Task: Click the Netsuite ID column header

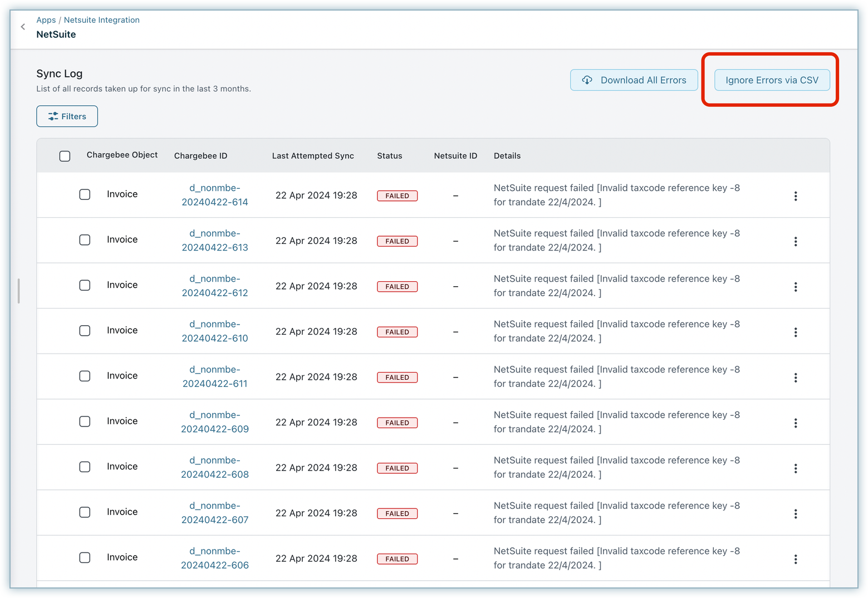Action: tap(455, 156)
